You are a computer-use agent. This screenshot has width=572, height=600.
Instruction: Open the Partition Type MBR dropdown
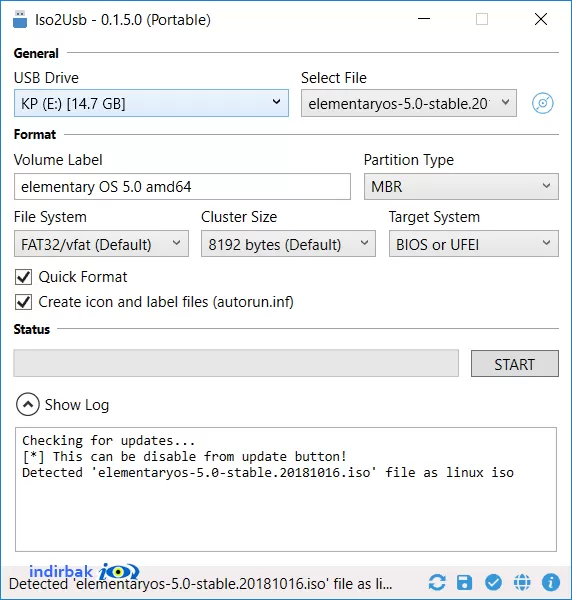click(461, 187)
